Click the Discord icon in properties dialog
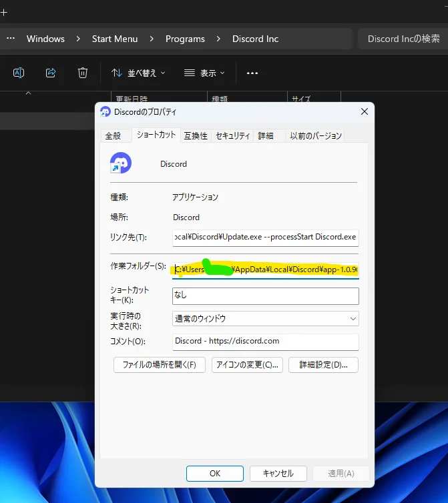Viewport: 448px width, 503px height. [x=121, y=163]
